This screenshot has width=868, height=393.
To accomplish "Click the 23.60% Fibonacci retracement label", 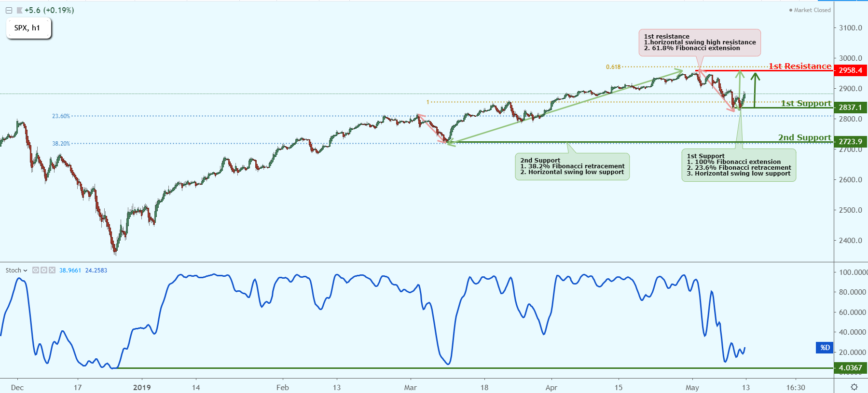I will point(61,116).
